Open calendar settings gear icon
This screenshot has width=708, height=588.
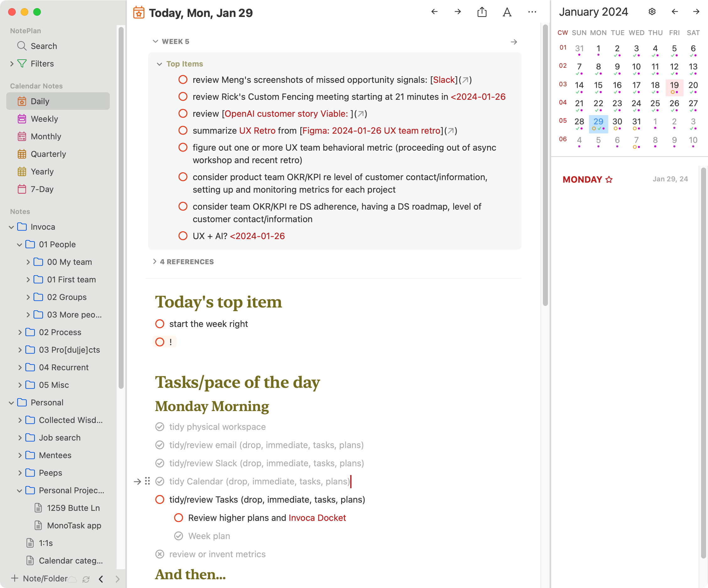tap(652, 12)
